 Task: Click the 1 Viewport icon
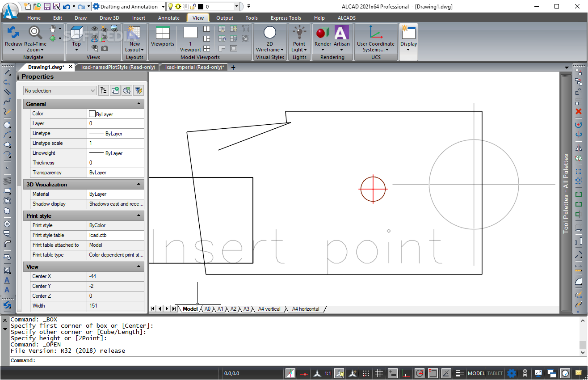pos(190,33)
